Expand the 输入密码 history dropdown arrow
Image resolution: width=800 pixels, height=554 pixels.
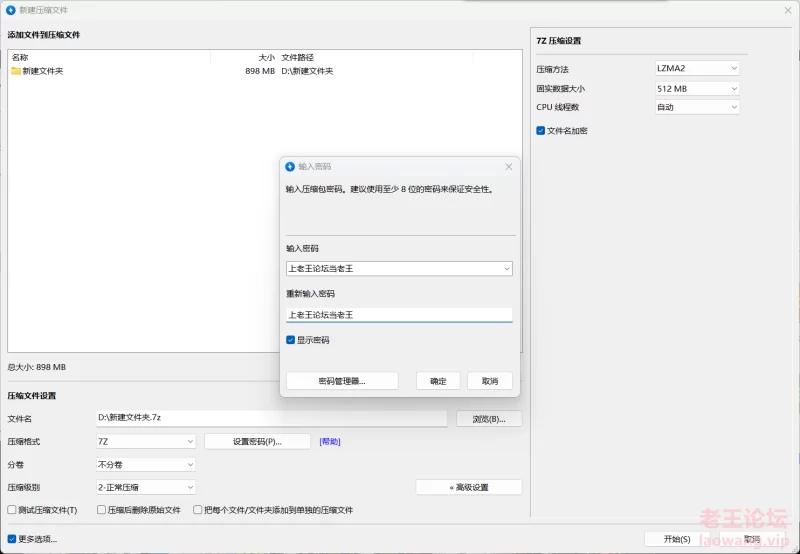click(x=507, y=269)
